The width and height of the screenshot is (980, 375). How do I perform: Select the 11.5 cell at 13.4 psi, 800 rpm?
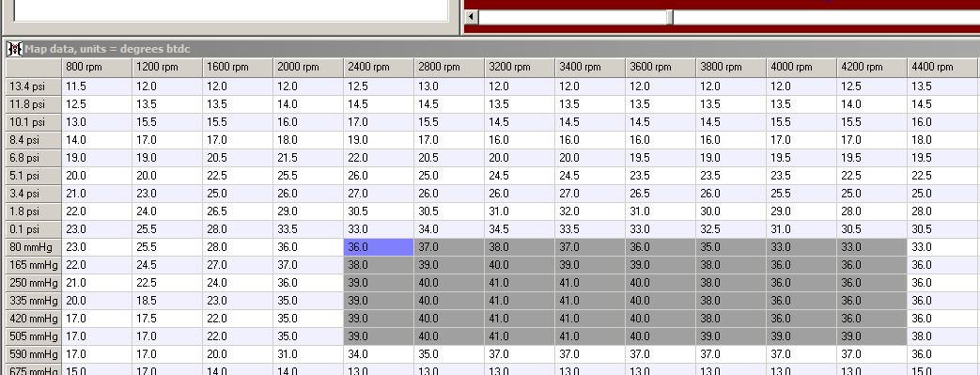pos(97,86)
